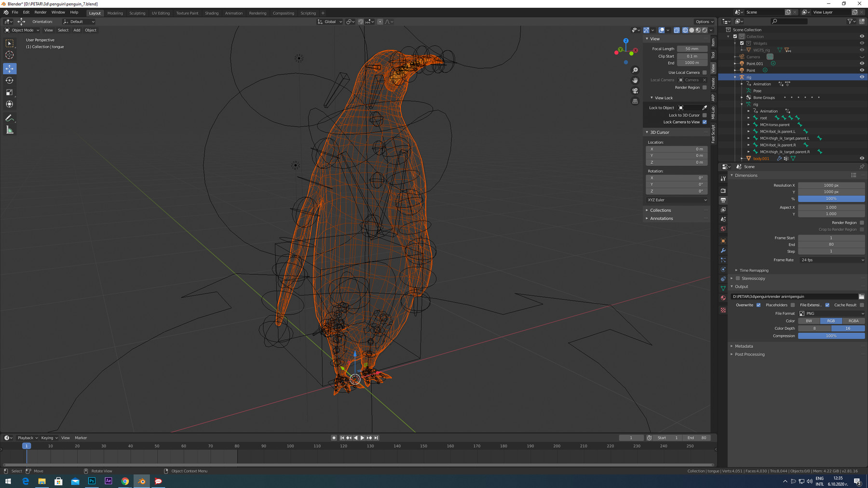Activate the Cursor tool
This screenshot has height=488, width=868.
coord(9,55)
